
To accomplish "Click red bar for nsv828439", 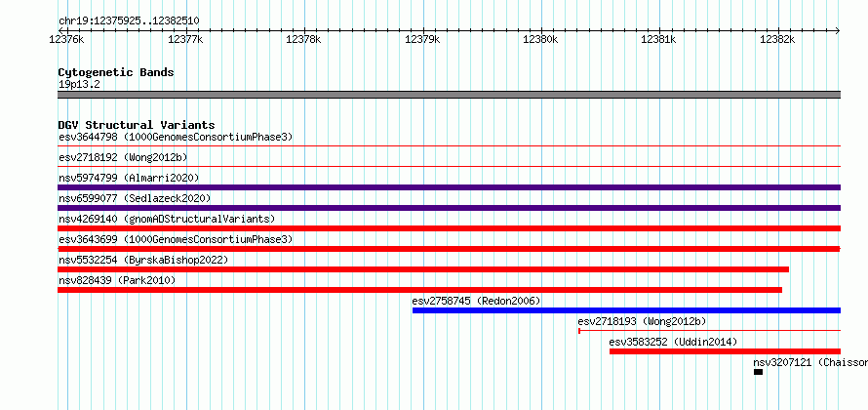I will (419, 290).
